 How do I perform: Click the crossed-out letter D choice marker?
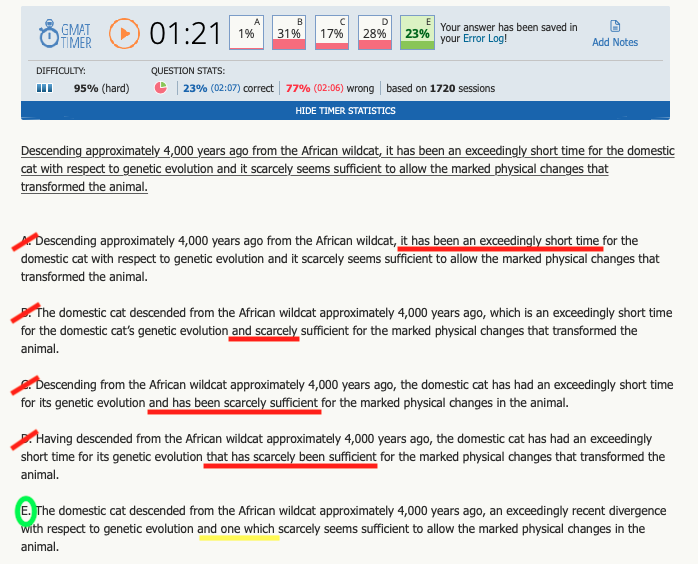tap(27, 439)
